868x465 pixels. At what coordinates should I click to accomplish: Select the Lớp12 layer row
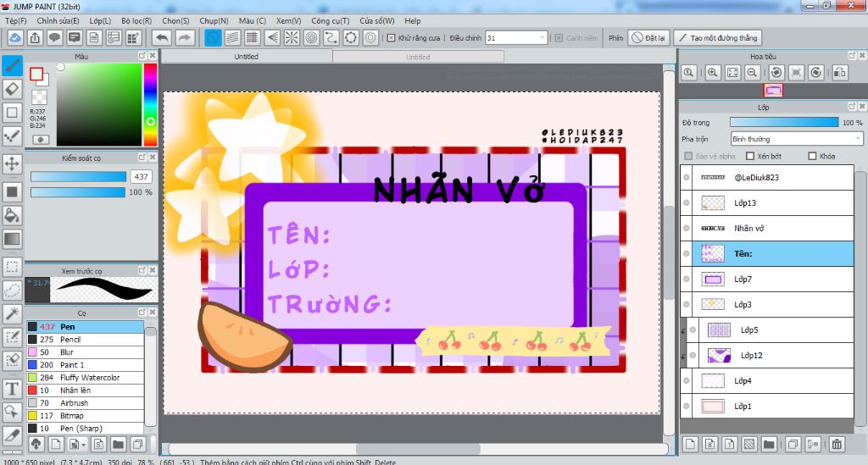[x=770, y=356]
